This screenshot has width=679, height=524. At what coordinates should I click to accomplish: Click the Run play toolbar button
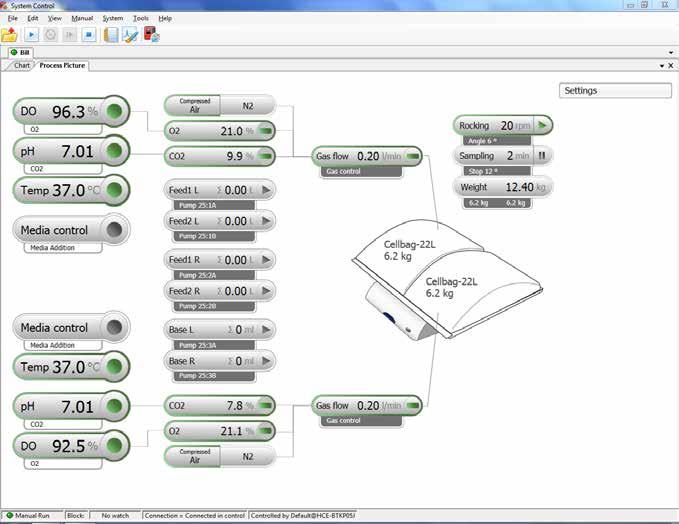tap(31, 35)
